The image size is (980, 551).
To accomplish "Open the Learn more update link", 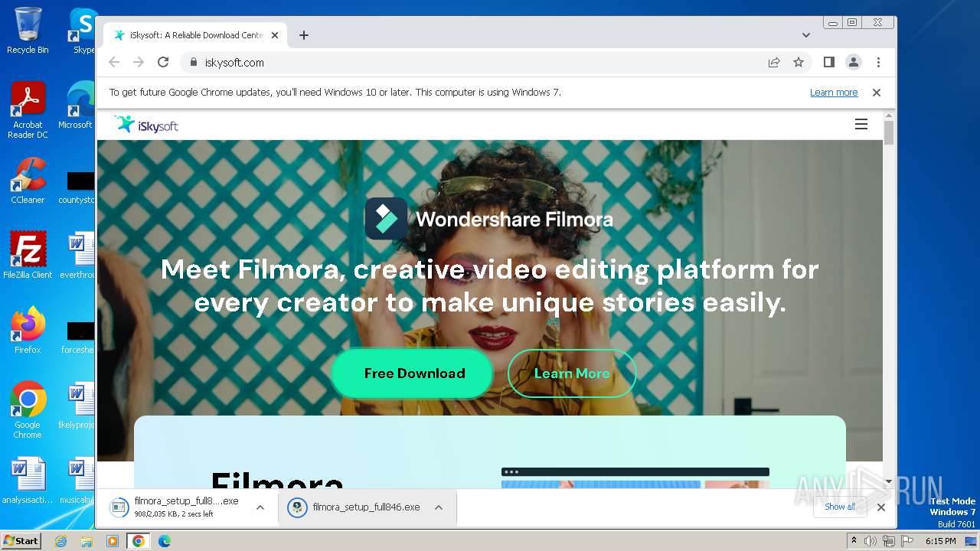I will 834,92.
